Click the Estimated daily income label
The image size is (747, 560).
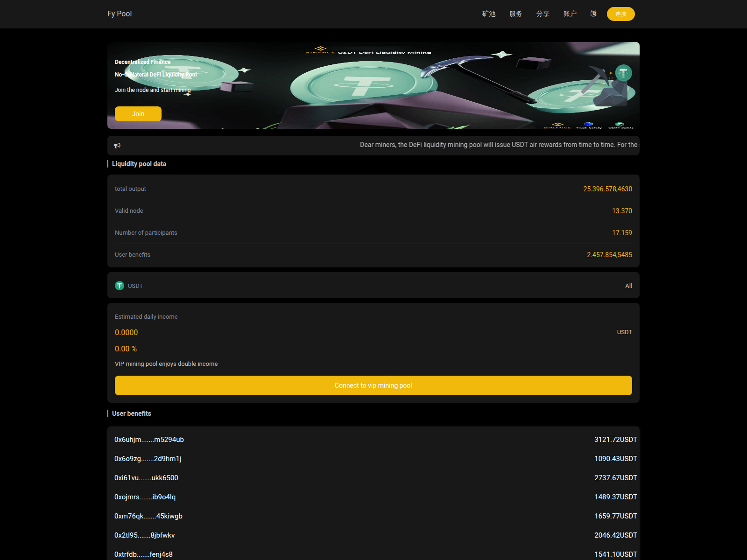pyautogui.click(x=146, y=317)
